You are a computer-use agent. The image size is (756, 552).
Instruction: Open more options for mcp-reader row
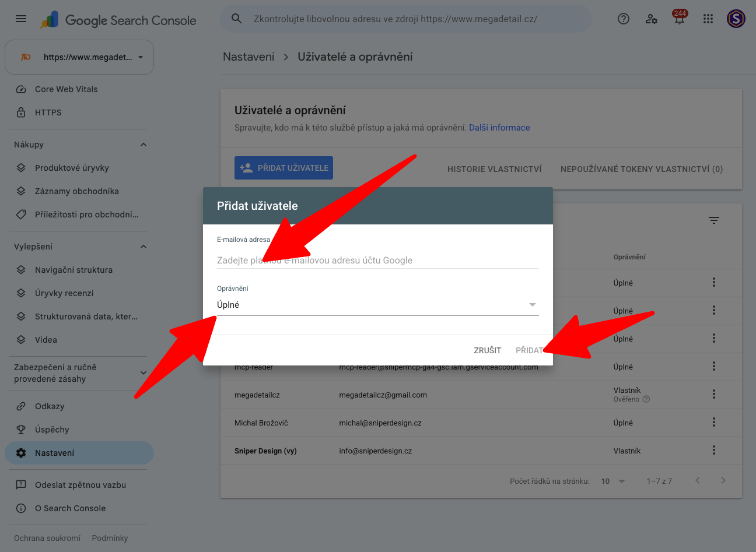713,367
